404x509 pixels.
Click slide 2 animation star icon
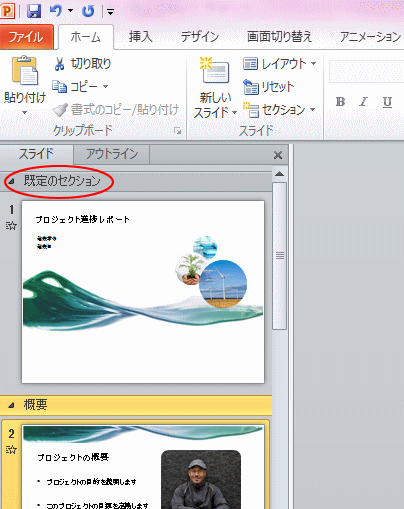pos(11,450)
